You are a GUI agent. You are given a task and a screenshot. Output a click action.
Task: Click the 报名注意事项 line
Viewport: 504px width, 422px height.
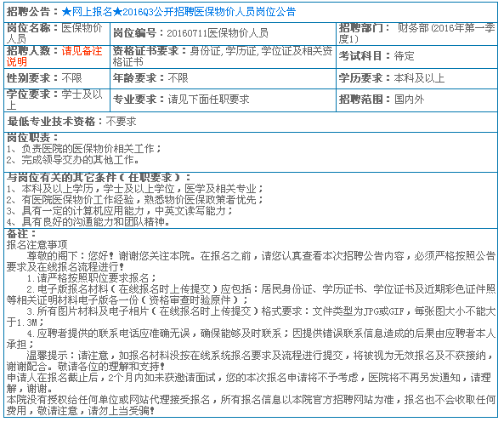(x=37, y=245)
